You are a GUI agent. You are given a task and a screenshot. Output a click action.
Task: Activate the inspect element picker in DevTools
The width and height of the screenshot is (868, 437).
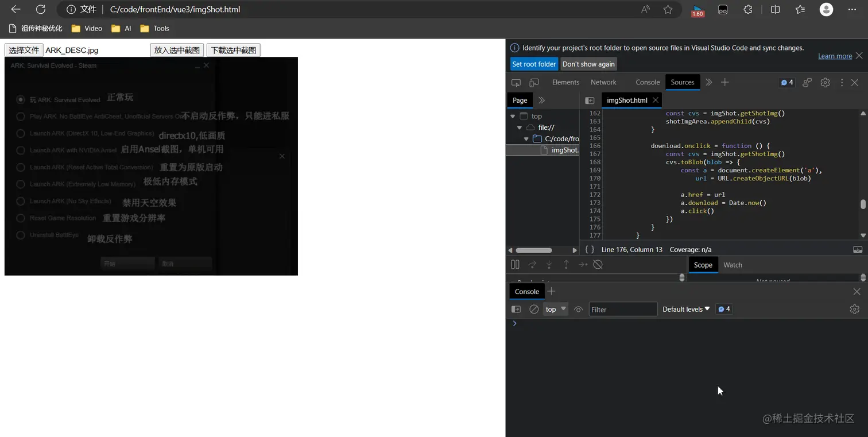(516, 83)
